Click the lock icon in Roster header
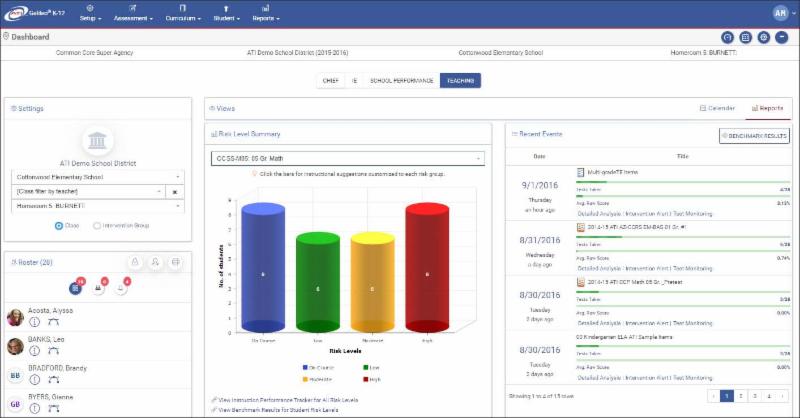This screenshot has width=800, height=418. coord(134,262)
